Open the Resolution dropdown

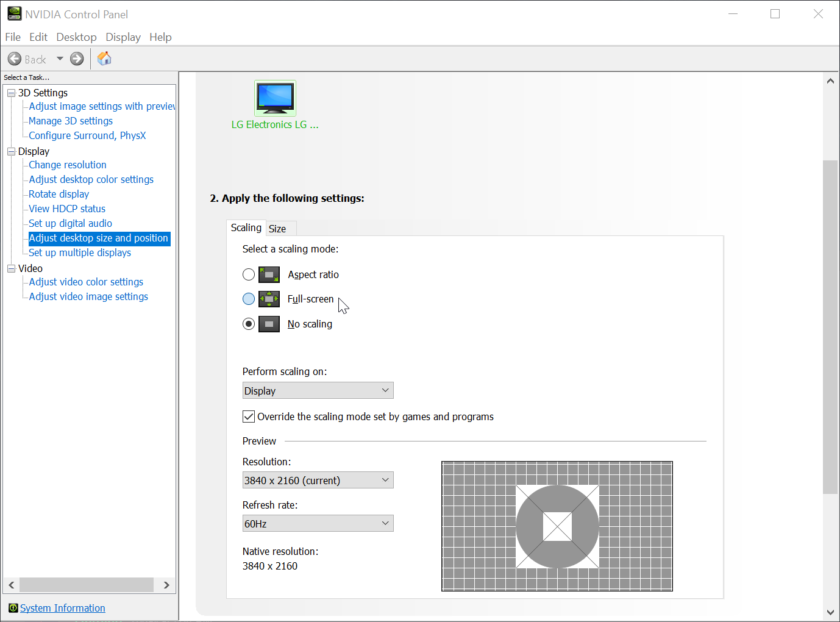pyautogui.click(x=318, y=481)
